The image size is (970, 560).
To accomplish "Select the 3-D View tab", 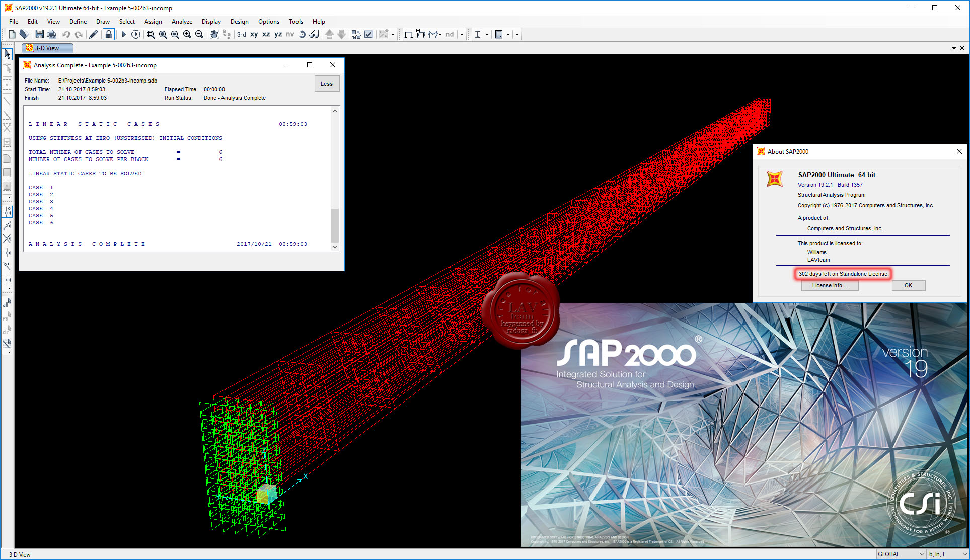I will (48, 48).
